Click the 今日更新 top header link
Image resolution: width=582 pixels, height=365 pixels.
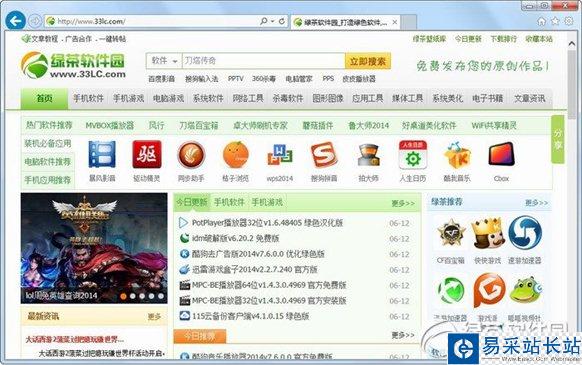[x=468, y=39]
